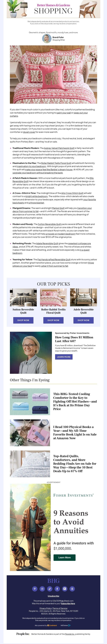Open the Instagram social icon

(42, 589)
